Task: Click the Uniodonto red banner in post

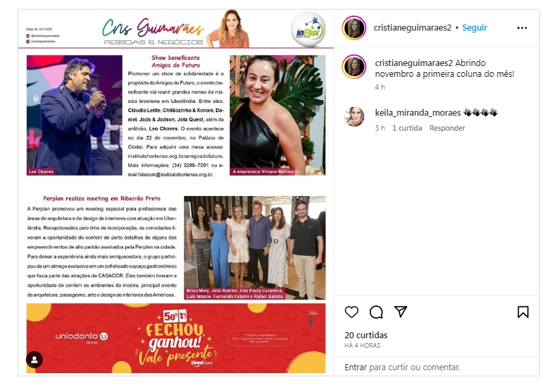Action: [x=176, y=338]
